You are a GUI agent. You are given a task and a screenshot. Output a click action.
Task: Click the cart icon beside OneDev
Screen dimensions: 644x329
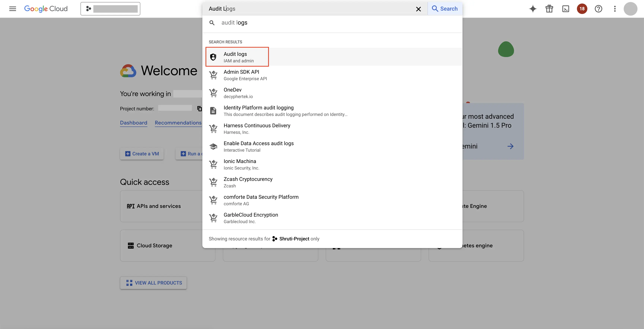pos(213,93)
